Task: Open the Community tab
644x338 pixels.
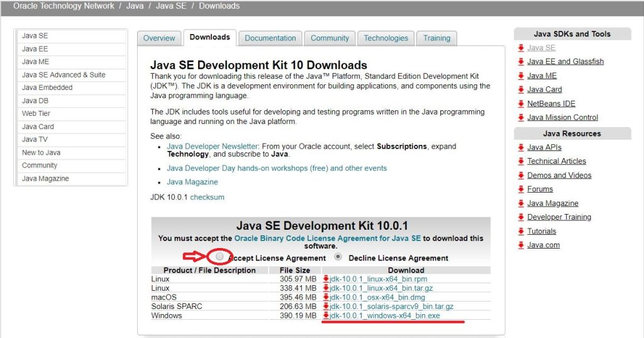Action: [x=330, y=38]
